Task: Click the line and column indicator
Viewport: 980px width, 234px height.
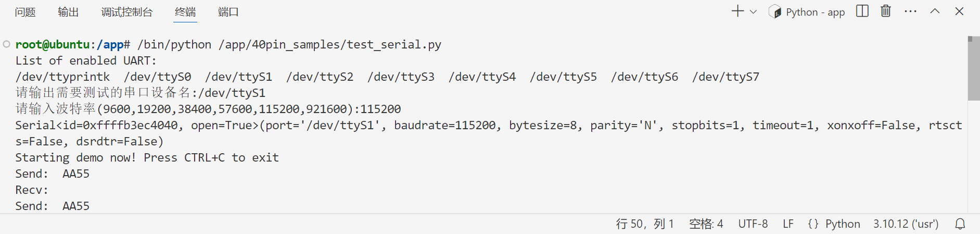Action: [x=644, y=224]
